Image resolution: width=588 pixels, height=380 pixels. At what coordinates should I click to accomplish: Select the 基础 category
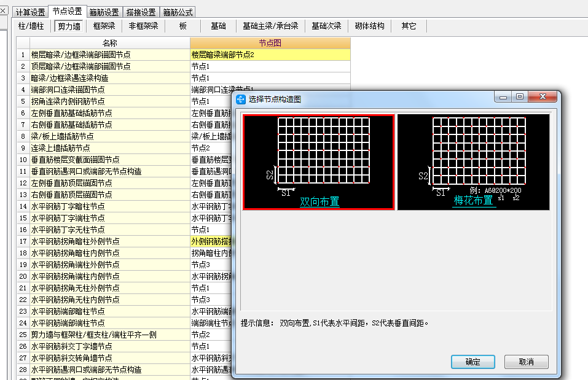[x=218, y=26]
